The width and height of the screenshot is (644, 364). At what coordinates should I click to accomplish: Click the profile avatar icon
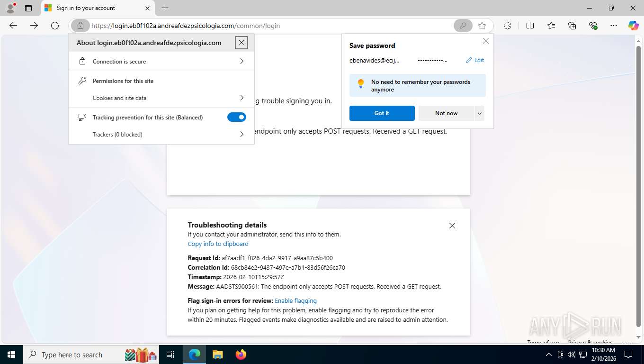[10, 8]
